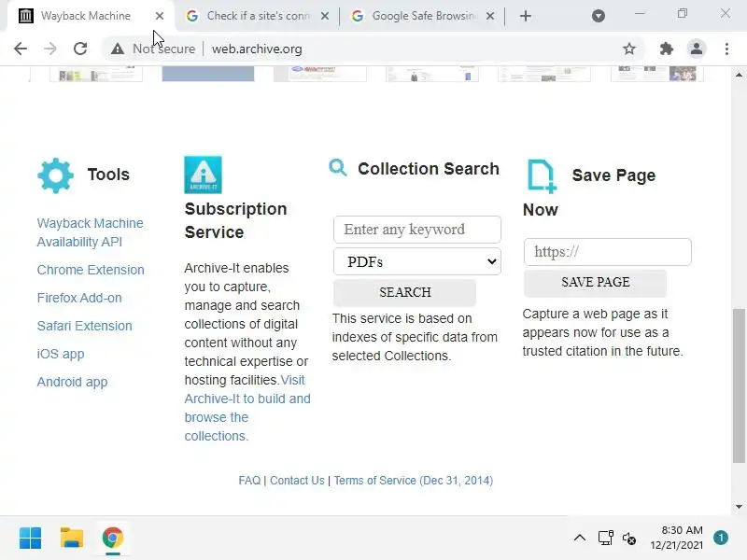This screenshot has width=747, height=560.
Task: Open Chrome's three-dot menu
Action: (x=726, y=49)
